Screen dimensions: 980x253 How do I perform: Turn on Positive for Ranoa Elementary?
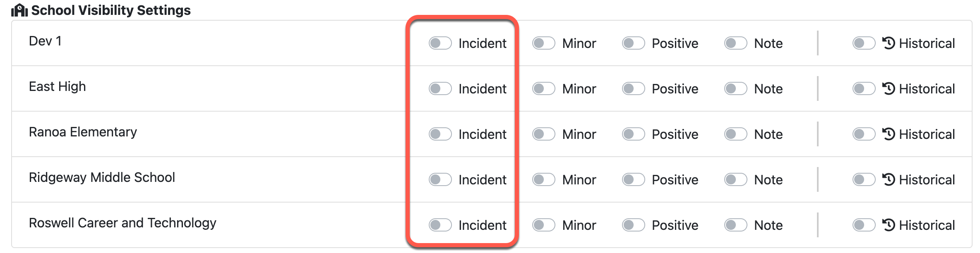(633, 134)
